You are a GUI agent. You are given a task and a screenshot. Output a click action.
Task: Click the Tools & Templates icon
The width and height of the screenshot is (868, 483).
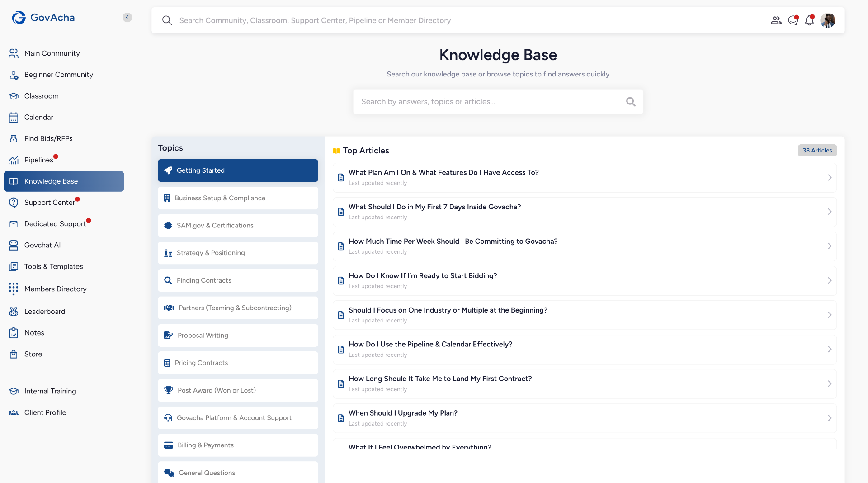pos(14,266)
